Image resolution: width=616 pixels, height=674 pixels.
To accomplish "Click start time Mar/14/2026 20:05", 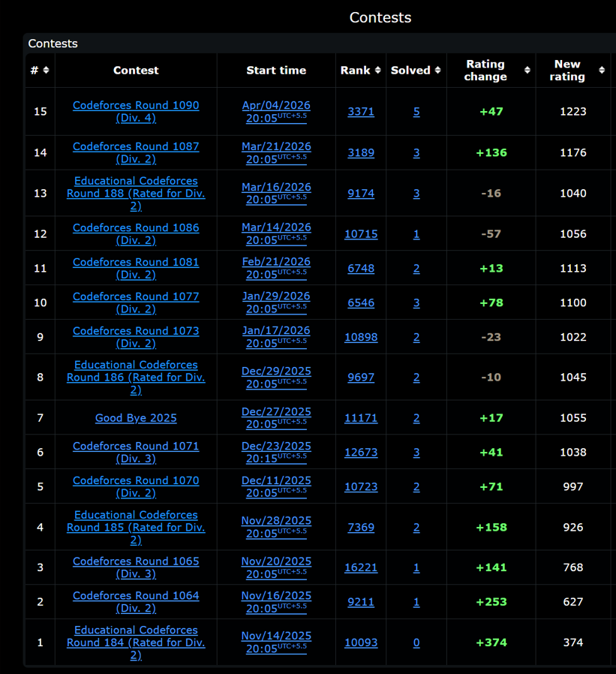I will point(276,234).
